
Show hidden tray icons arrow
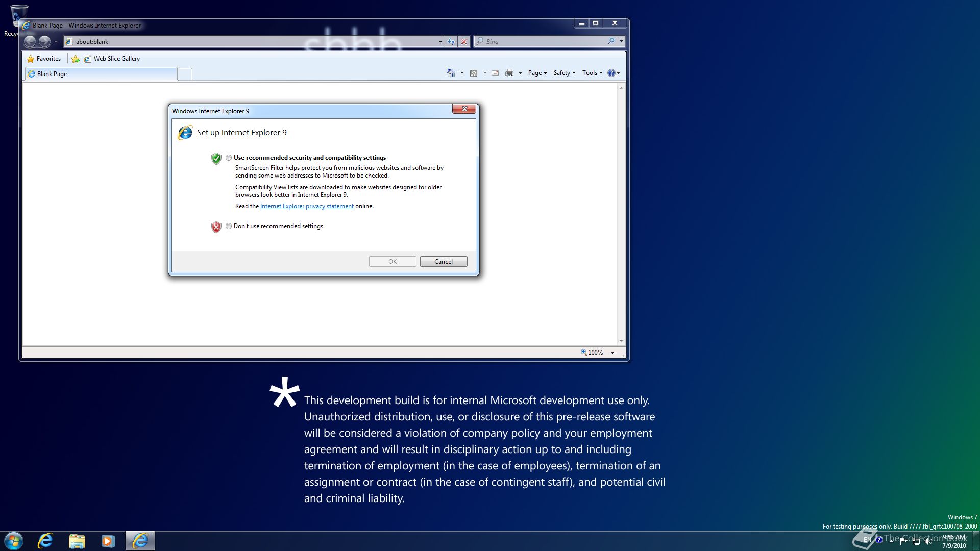(892, 540)
